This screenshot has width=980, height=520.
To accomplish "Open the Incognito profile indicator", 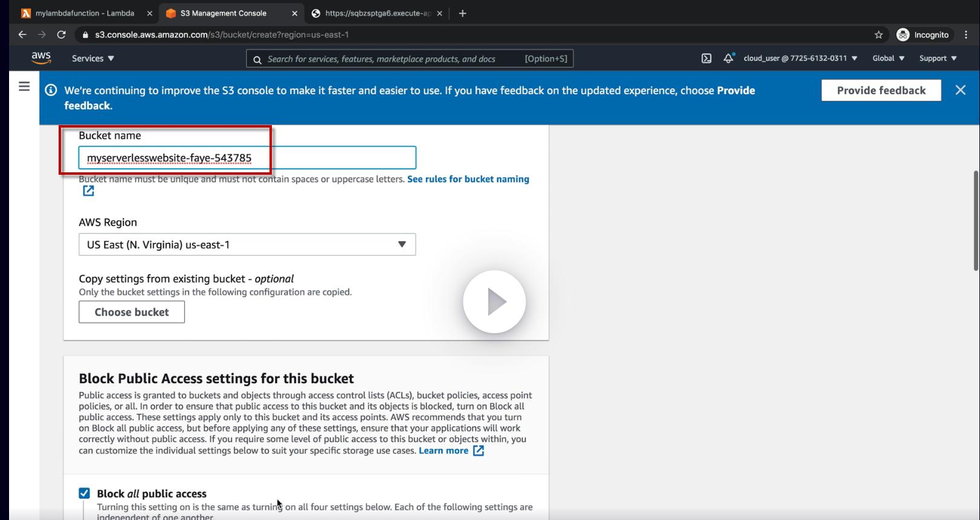I will pos(923,34).
